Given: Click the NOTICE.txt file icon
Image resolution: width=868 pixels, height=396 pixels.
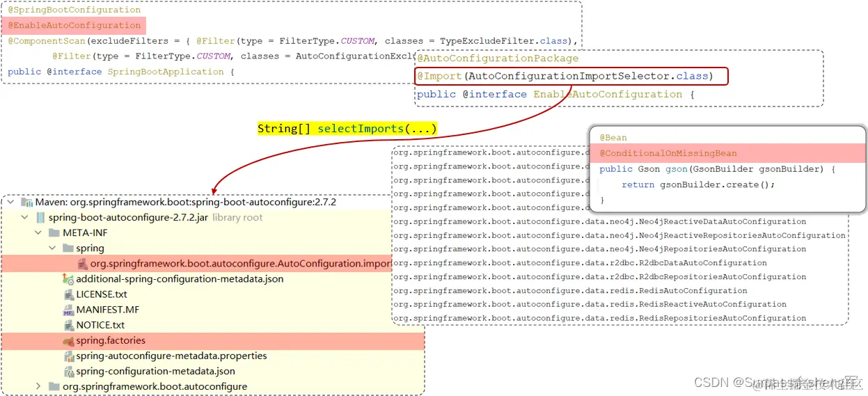Looking at the screenshot, I should [68, 325].
